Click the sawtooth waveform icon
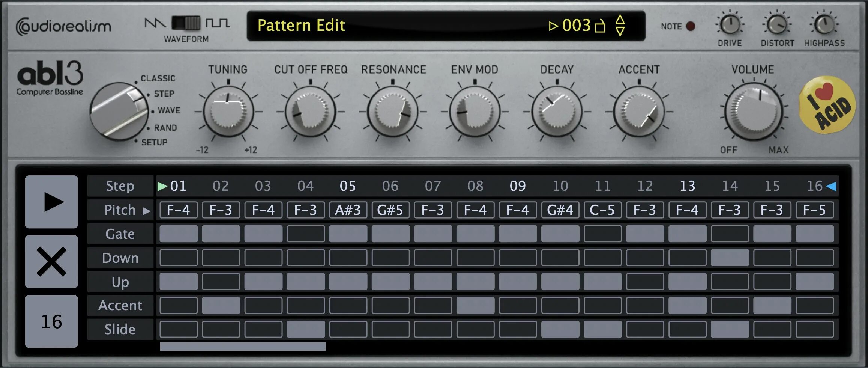Viewport: 868px width, 368px height. tap(155, 23)
